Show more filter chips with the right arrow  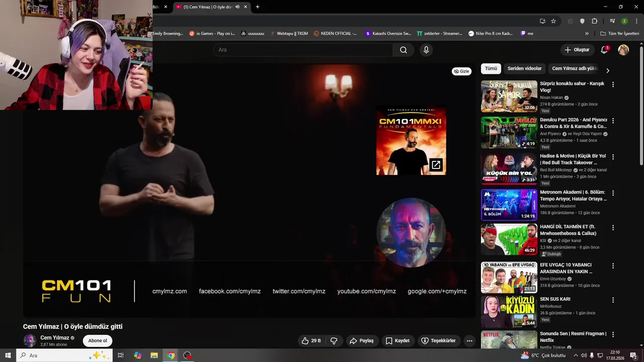click(x=607, y=70)
